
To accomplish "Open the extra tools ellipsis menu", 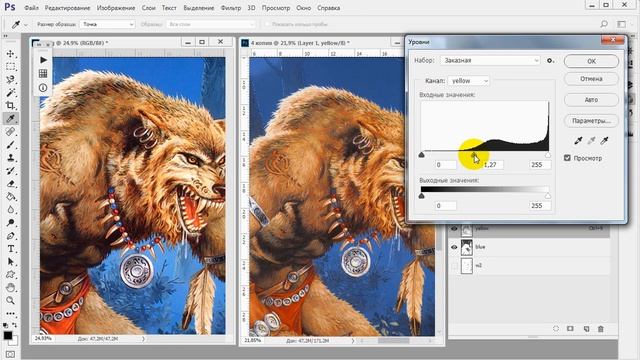I will coord(11,313).
